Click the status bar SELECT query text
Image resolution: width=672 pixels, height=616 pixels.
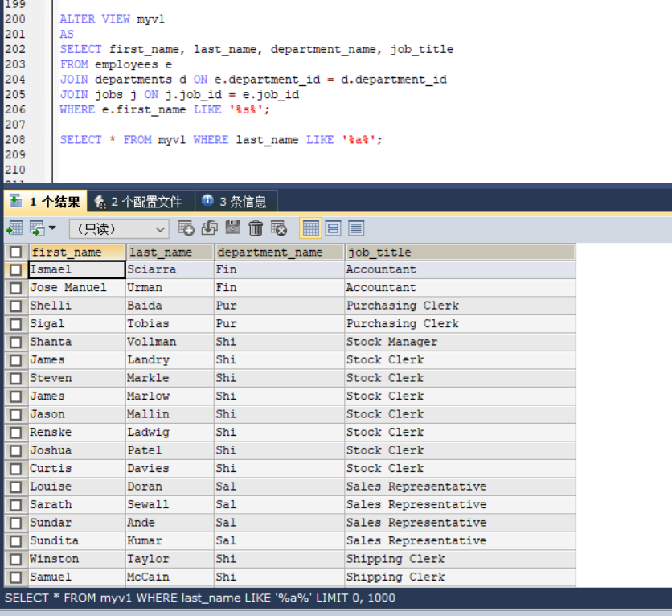pyautogui.click(x=200, y=598)
